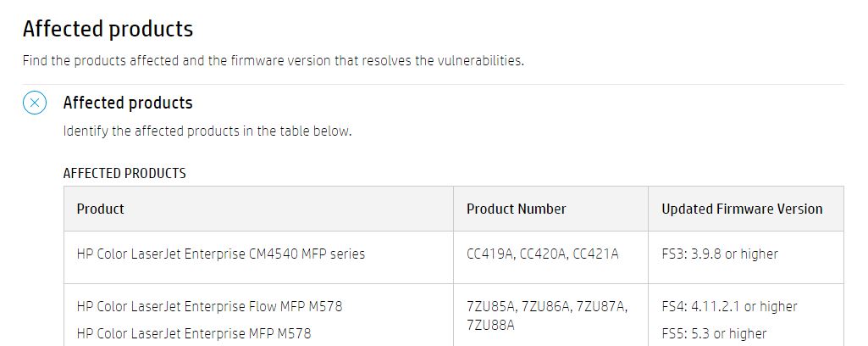Select the large Affected products page title

(108, 29)
